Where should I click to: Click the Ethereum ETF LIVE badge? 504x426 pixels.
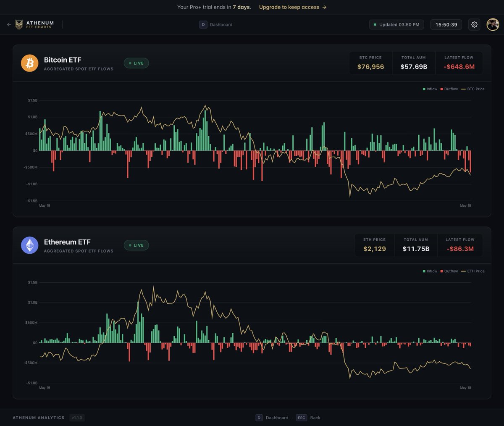136,245
